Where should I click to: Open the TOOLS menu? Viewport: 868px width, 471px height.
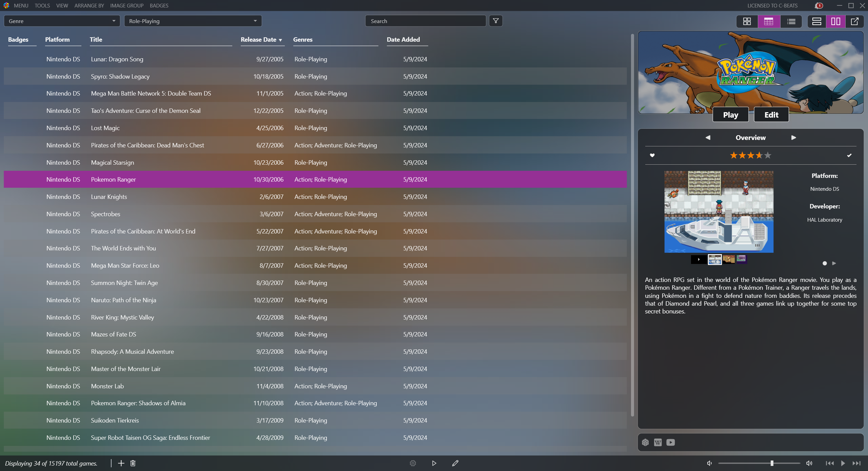pyautogui.click(x=42, y=5)
